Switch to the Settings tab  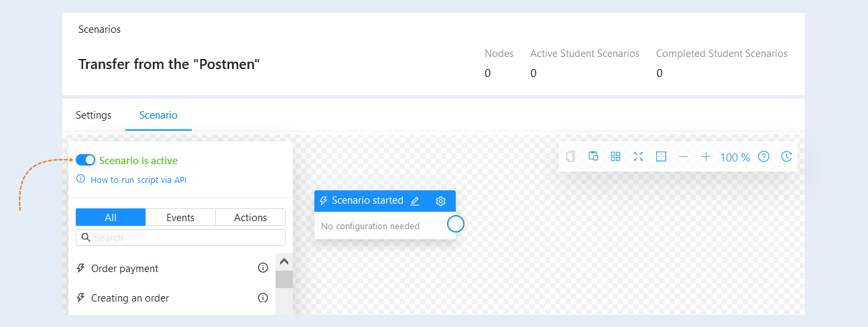[x=94, y=115]
